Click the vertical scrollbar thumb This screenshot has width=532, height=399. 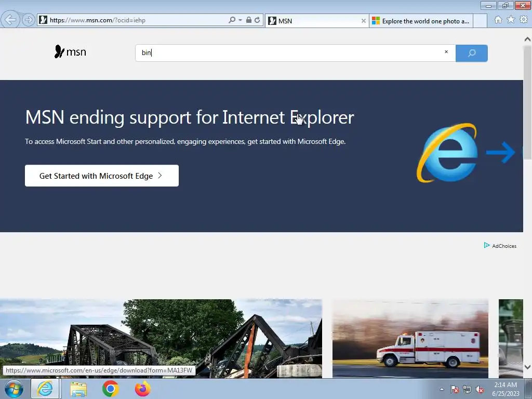[528, 102]
